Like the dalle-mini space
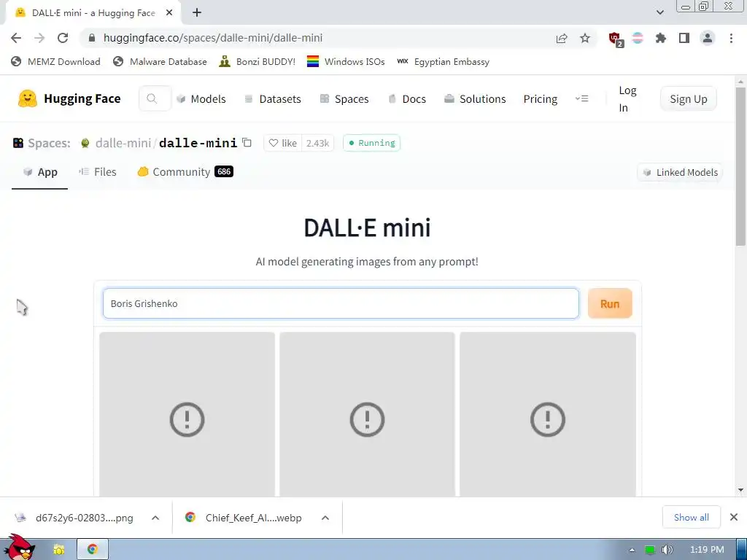Image resolution: width=747 pixels, height=560 pixels. [282, 143]
